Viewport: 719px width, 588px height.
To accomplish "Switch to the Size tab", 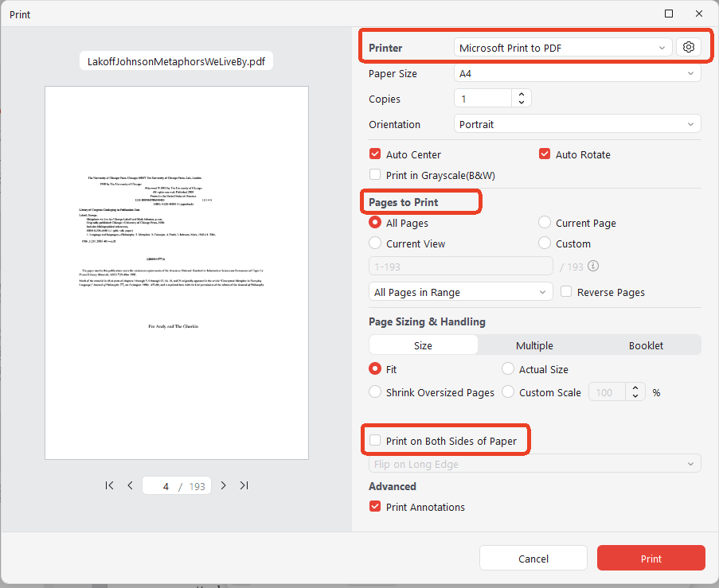I will coord(423,345).
